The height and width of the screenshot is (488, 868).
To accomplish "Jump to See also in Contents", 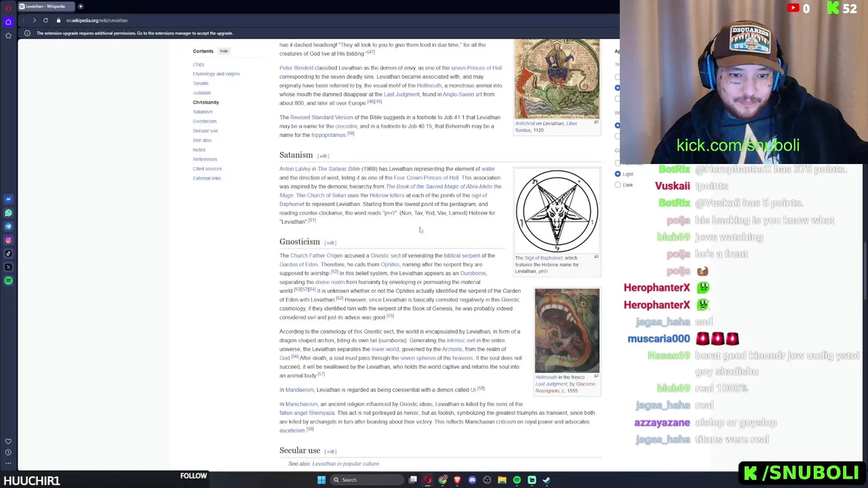I will tap(201, 140).
